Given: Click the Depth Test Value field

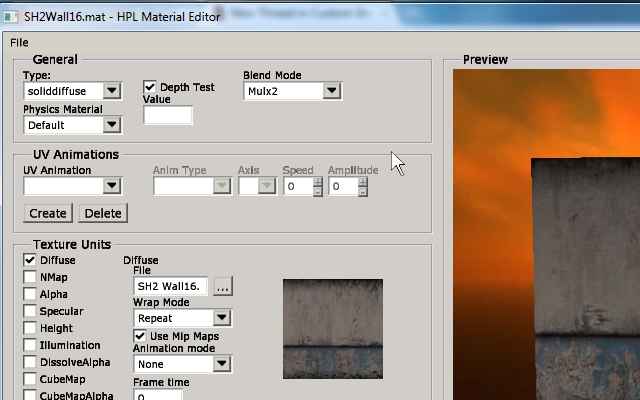Looking at the screenshot, I should 168,115.
